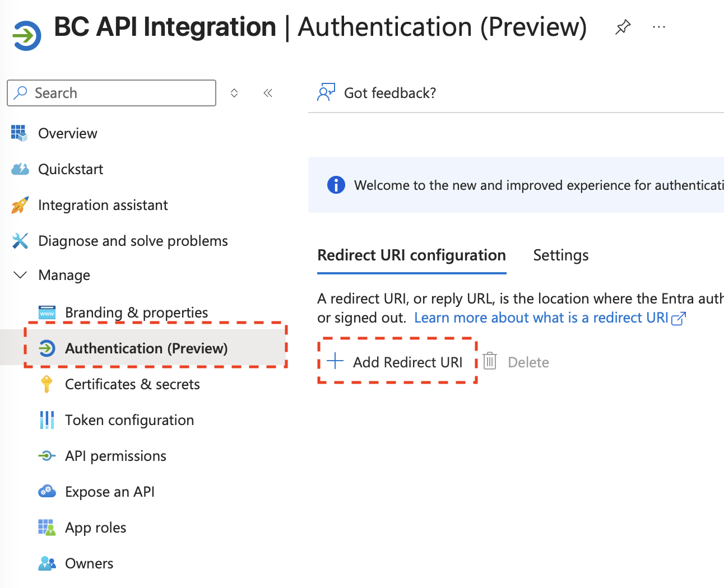This screenshot has width=724, height=588.
Task: Navigate to Overview in sidebar
Action: pyautogui.click(x=67, y=133)
